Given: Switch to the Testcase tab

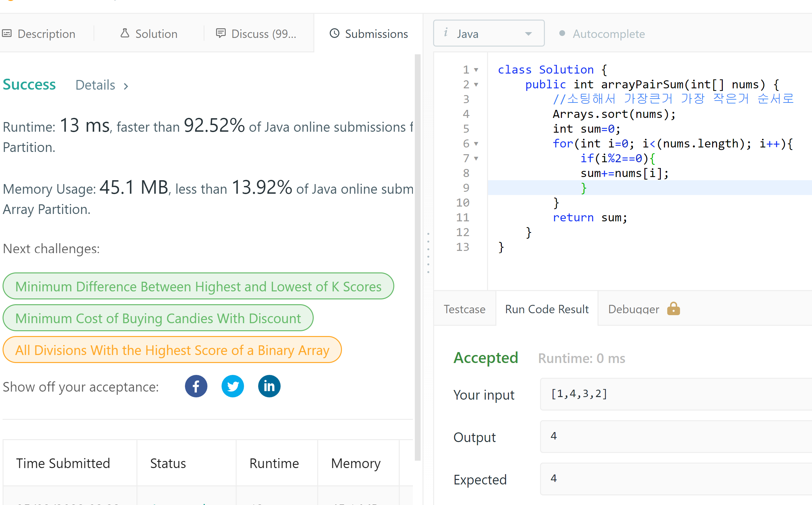Looking at the screenshot, I should (464, 309).
